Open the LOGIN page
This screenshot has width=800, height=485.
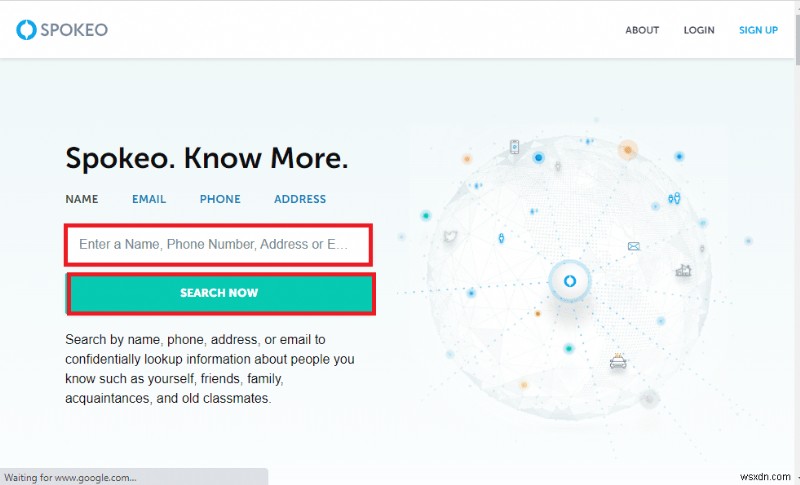pos(699,30)
